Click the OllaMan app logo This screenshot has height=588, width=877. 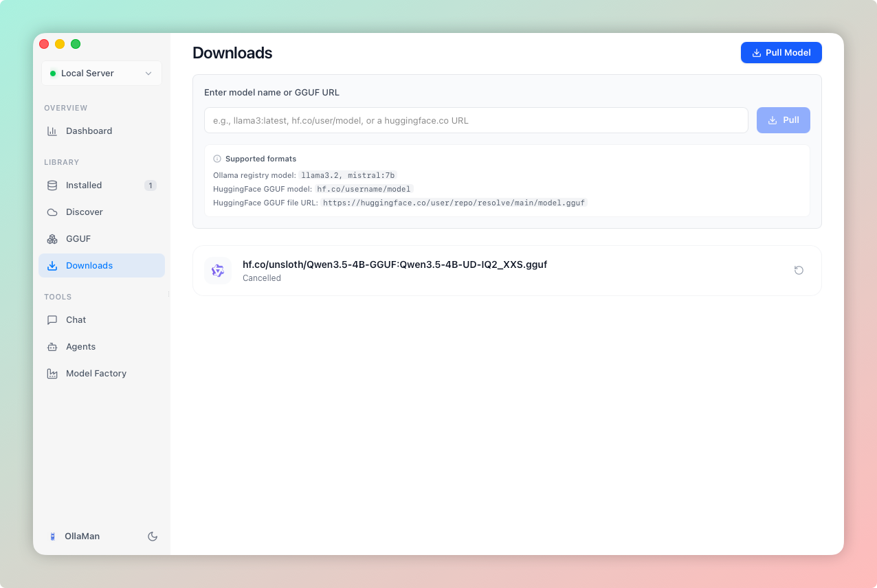point(52,536)
